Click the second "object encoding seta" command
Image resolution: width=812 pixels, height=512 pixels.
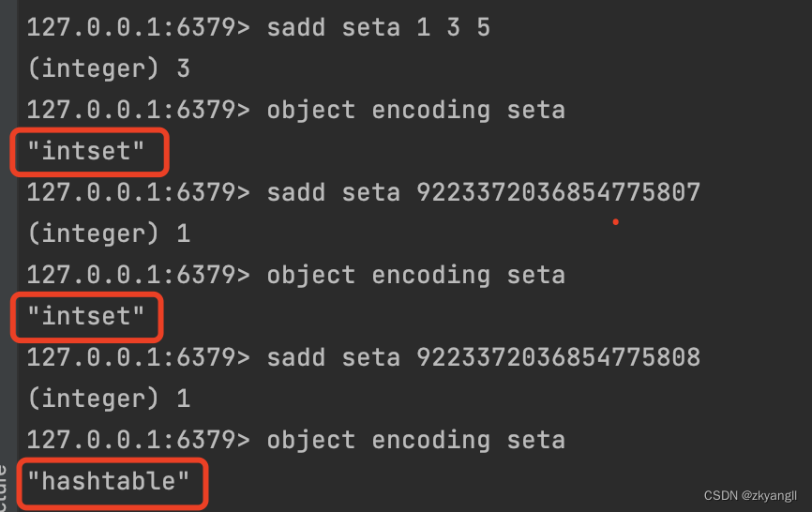point(415,275)
